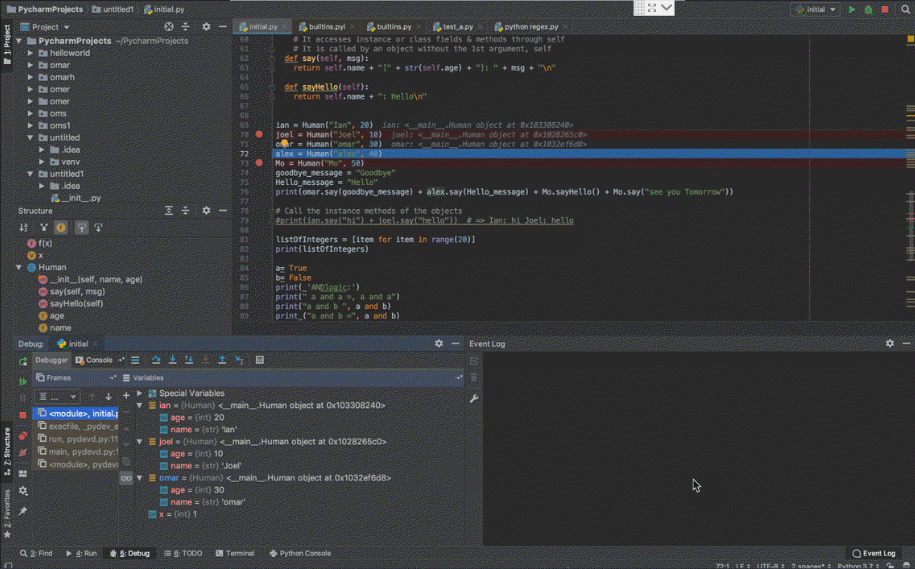Open the 3: Find tool window
The height and width of the screenshot is (569, 915).
coord(36,553)
